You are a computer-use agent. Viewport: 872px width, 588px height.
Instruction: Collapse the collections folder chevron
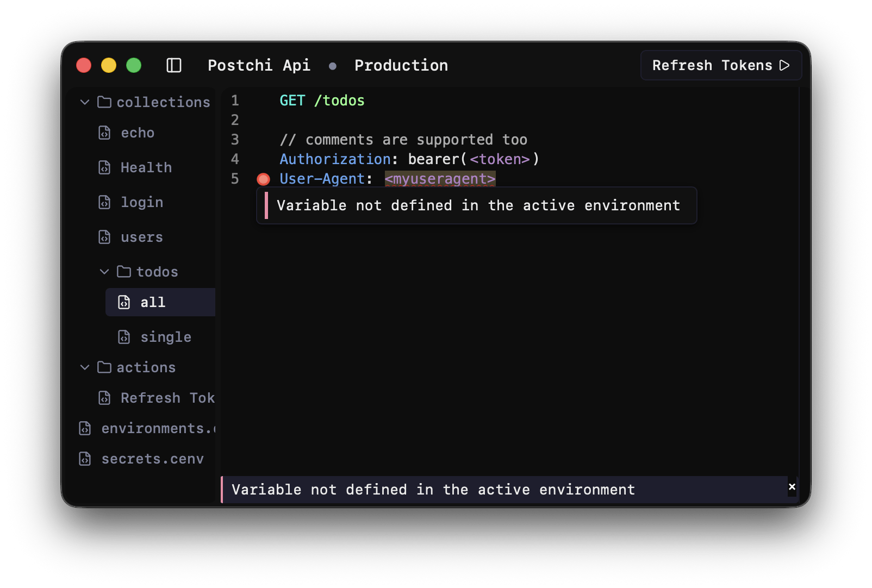pos(85,102)
